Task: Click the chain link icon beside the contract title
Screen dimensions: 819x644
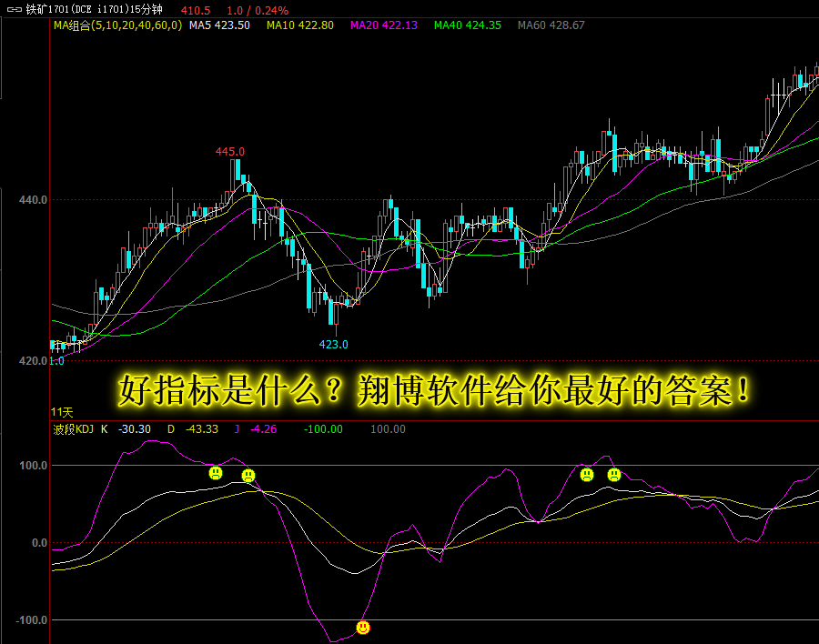Action: coord(14,10)
